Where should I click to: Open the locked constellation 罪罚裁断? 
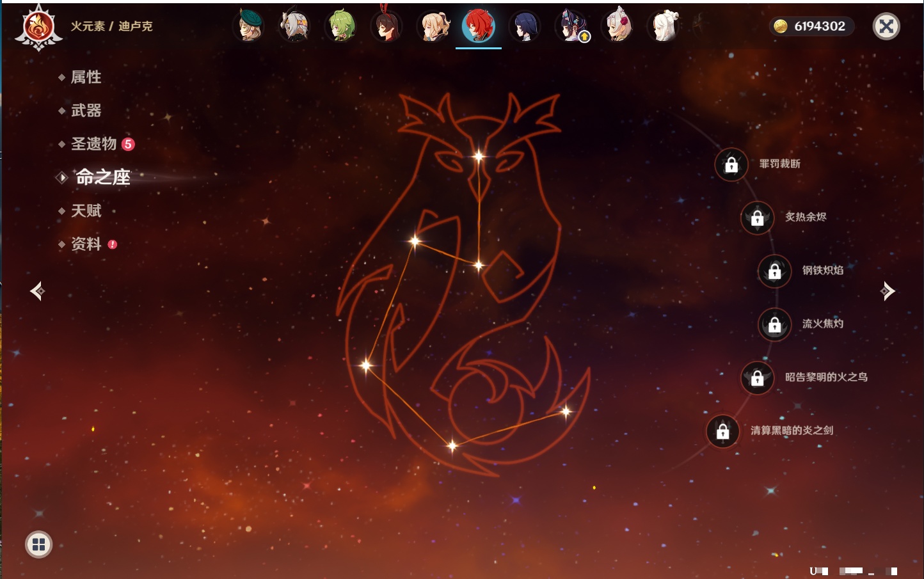point(731,165)
